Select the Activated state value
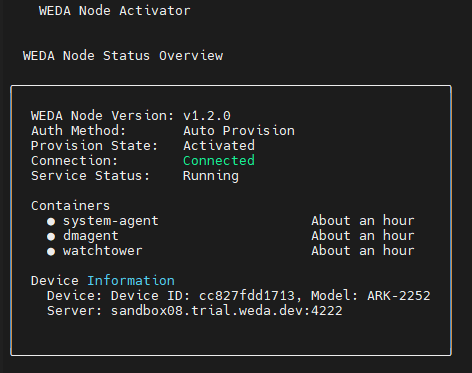Screen dimensions: 472x373 tap(219, 146)
